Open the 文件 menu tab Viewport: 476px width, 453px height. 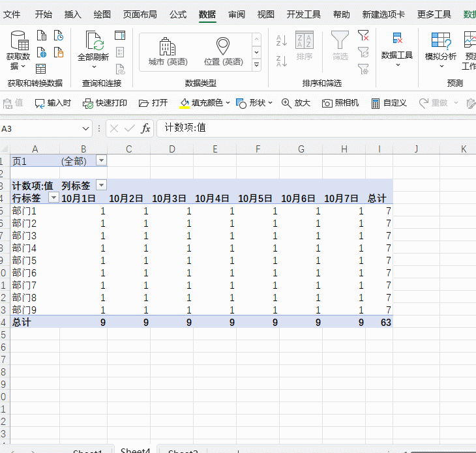point(12,14)
